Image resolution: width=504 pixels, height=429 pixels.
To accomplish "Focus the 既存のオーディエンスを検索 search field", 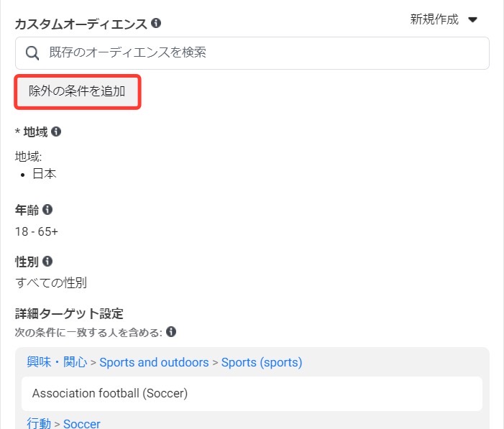I will point(252,53).
